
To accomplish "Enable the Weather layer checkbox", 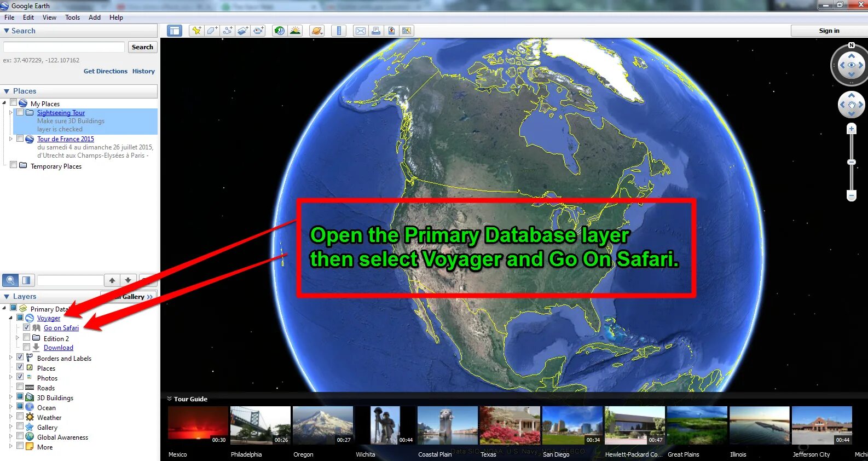I will [20, 416].
